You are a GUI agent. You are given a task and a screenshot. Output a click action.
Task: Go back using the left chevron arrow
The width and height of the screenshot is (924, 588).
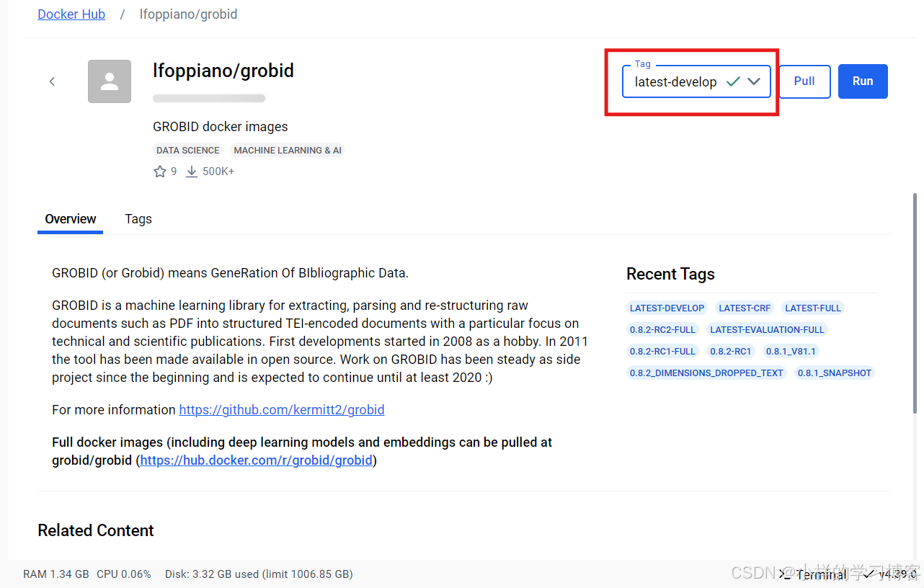click(52, 81)
